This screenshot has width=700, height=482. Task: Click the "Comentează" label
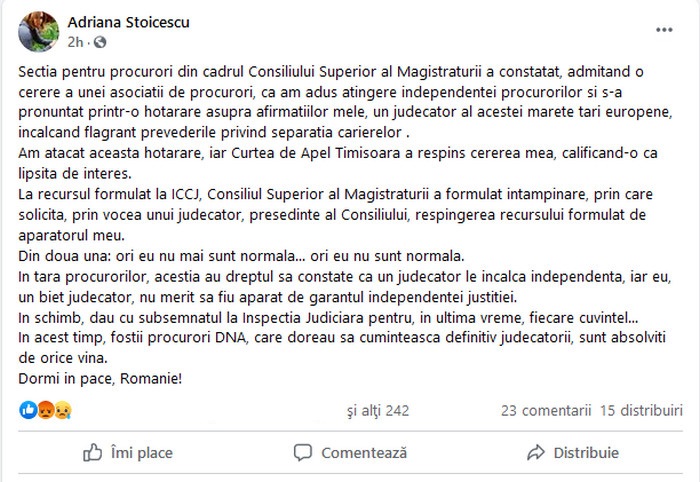[x=364, y=453]
